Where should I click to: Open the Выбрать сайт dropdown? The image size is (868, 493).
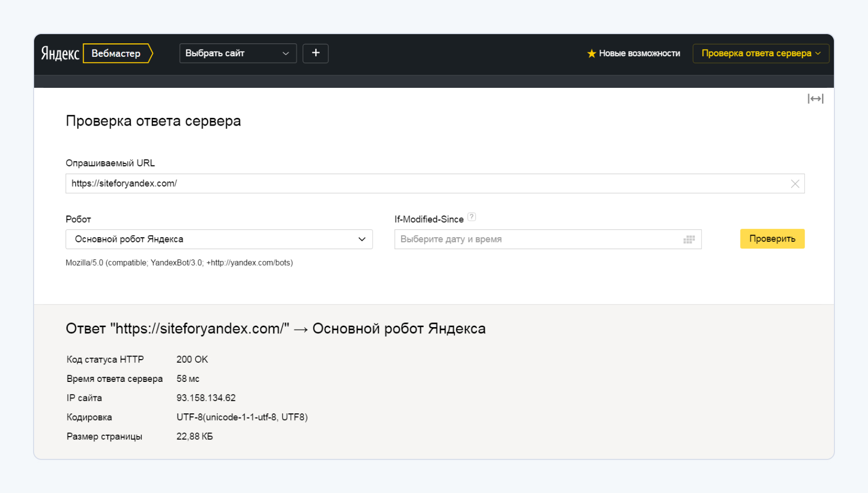(x=238, y=53)
